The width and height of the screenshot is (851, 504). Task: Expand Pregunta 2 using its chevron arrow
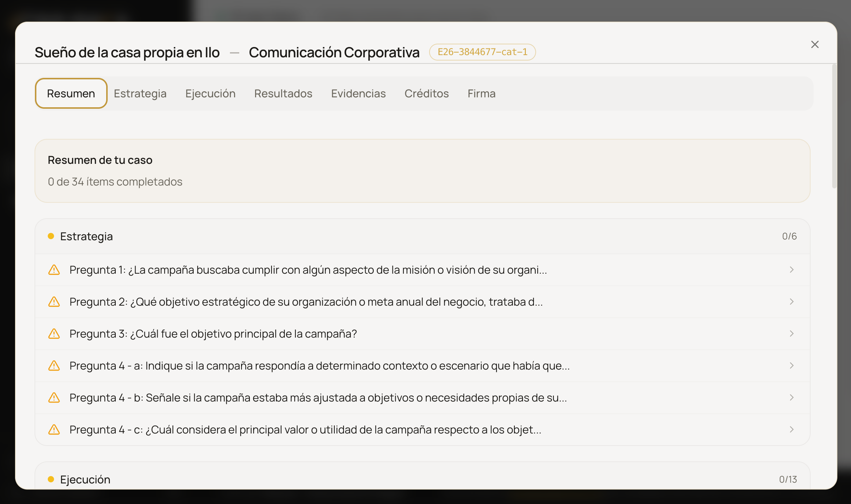791,302
